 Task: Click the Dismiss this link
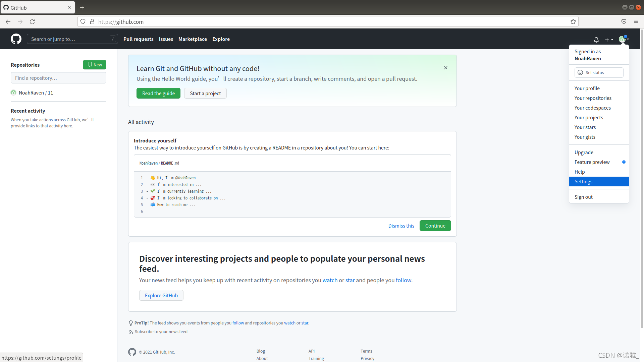coord(401,226)
